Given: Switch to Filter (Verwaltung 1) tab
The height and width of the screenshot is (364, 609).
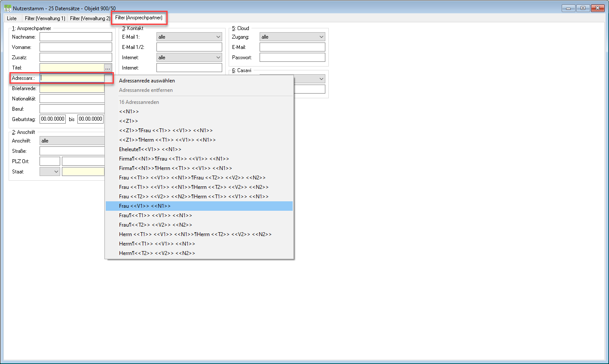Looking at the screenshot, I should [45, 18].
